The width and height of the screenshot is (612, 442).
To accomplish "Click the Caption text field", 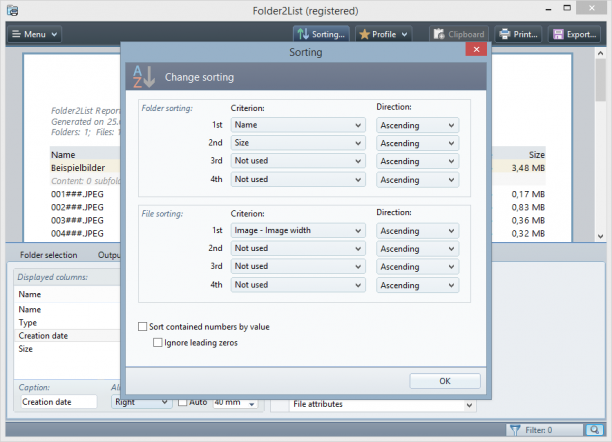I will (x=59, y=402).
